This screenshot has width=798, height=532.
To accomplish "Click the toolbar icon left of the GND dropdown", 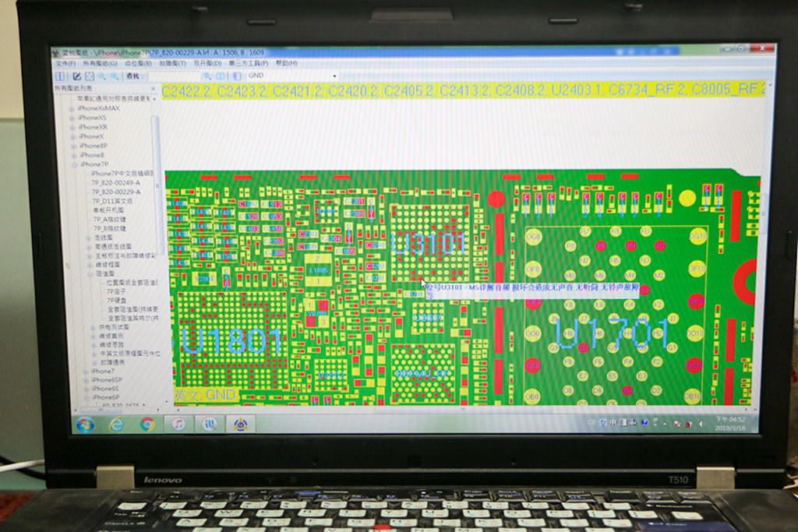I will (x=237, y=76).
